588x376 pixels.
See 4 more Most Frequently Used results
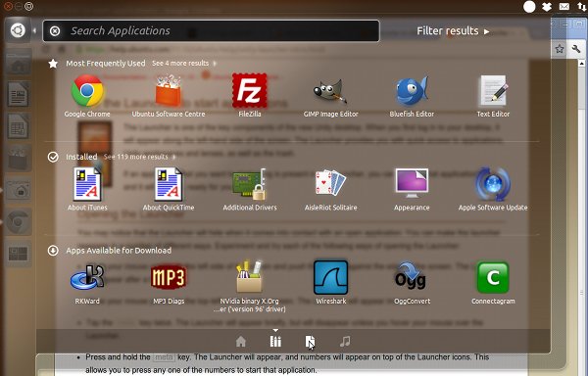point(184,64)
